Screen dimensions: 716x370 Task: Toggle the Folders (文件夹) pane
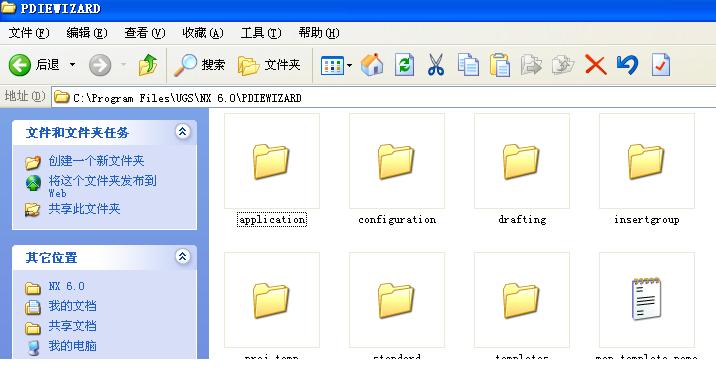point(269,65)
